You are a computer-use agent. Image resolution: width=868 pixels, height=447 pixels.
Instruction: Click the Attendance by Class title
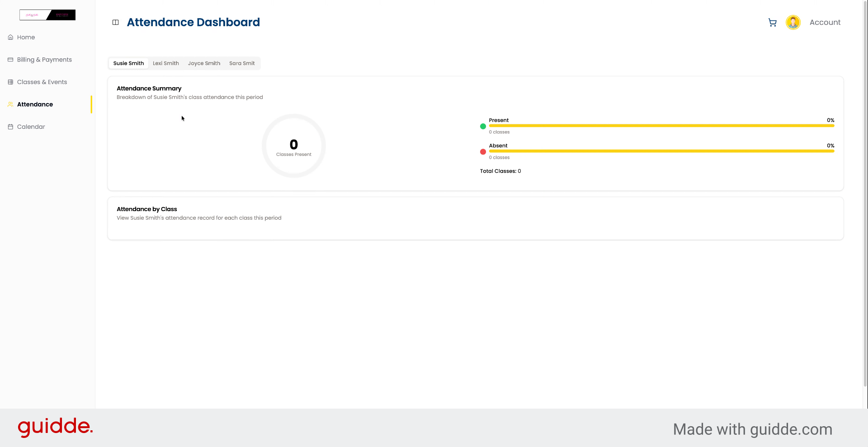pos(146,209)
